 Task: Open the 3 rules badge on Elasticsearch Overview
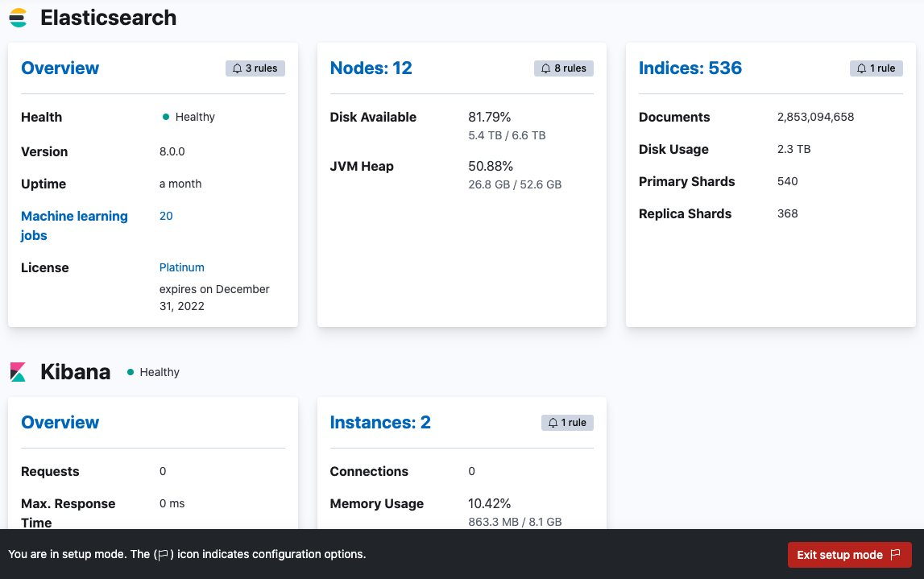click(x=255, y=68)
